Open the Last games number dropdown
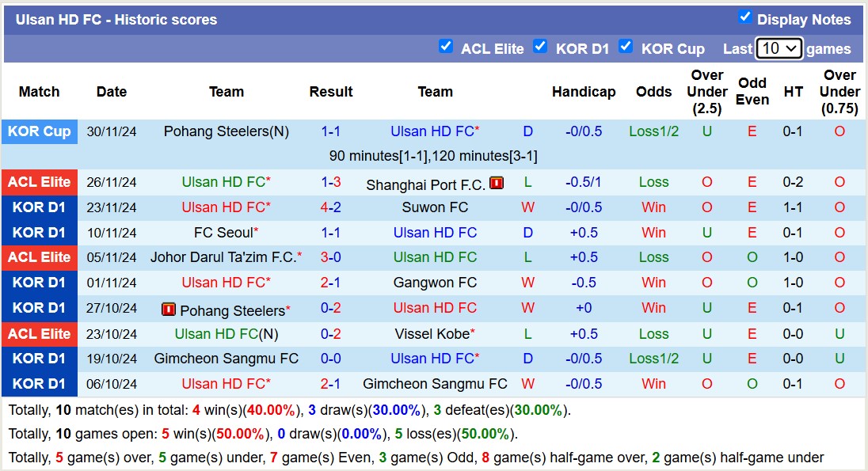Image resolution: width=868 pixels, height=471 pixels. (779, 48)
